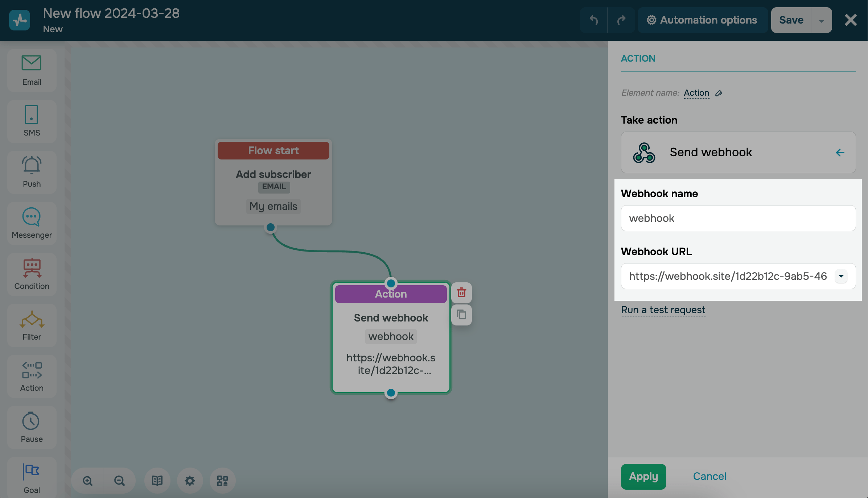Delete the Action block with trash icon

pyautogui.click(x=461, y=292)
